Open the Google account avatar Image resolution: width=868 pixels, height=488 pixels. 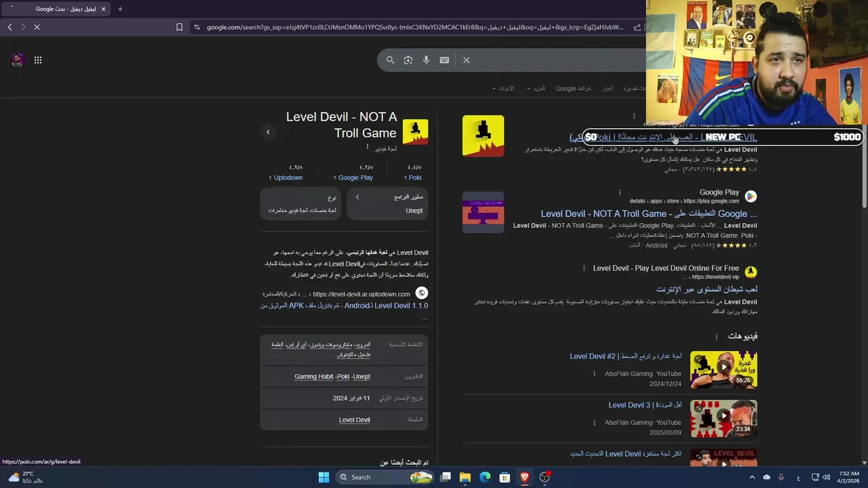point(18,60)
